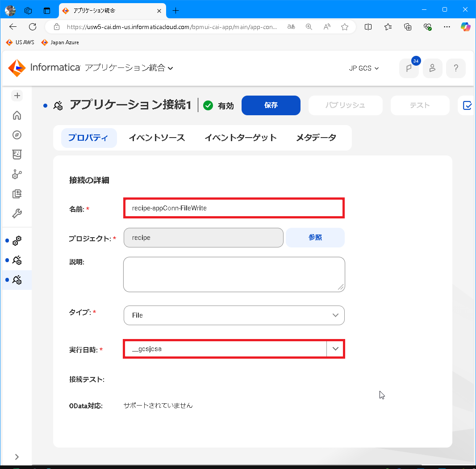The image size is (476, 469).
Task: Open the Home icon in sidebar
Action: [17, 115]
